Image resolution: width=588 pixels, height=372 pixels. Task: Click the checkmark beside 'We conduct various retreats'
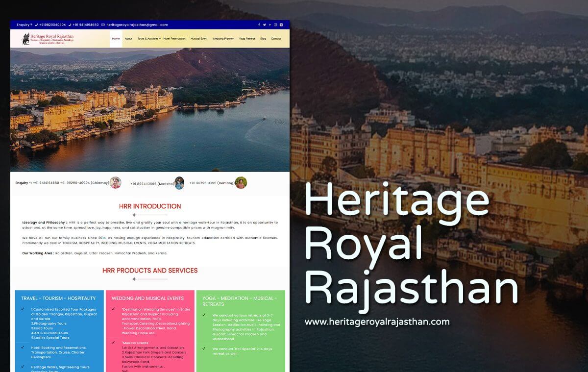pyautogui.click(x=204, y=315)
